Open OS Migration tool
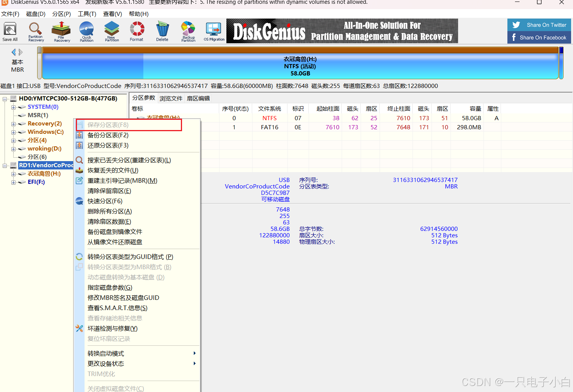 tap(214, 31)
